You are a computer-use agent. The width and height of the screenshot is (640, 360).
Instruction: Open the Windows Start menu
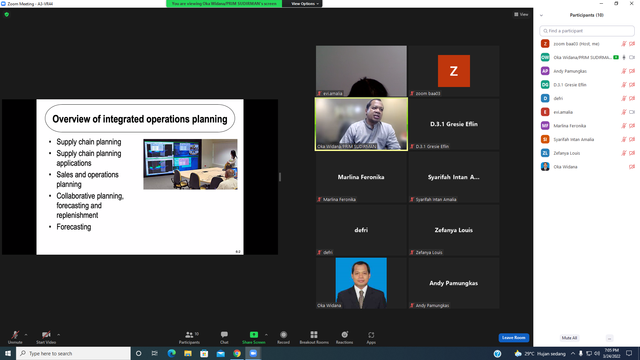[8, 353]
